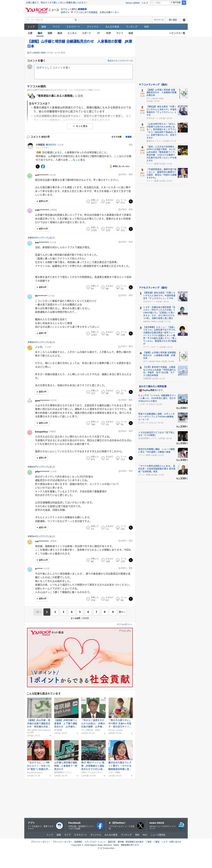The height and width of the screenshot is (868, 212).
Task: Click the keyword search magnifier icon
Action: pos(76,20)
